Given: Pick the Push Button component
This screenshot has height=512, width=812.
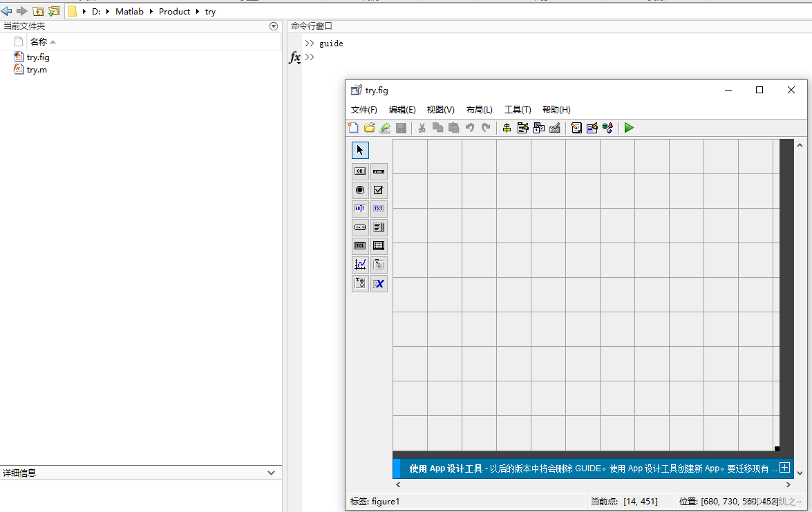Looking at the screenshot, I should tap(360, 171).
